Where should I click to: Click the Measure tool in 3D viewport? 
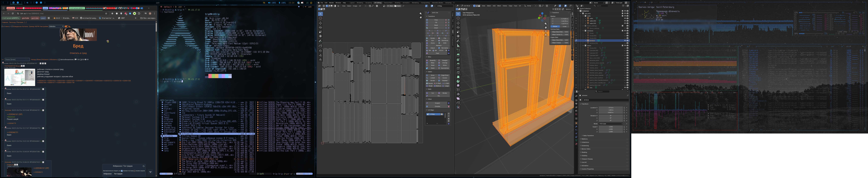point(458,46)
